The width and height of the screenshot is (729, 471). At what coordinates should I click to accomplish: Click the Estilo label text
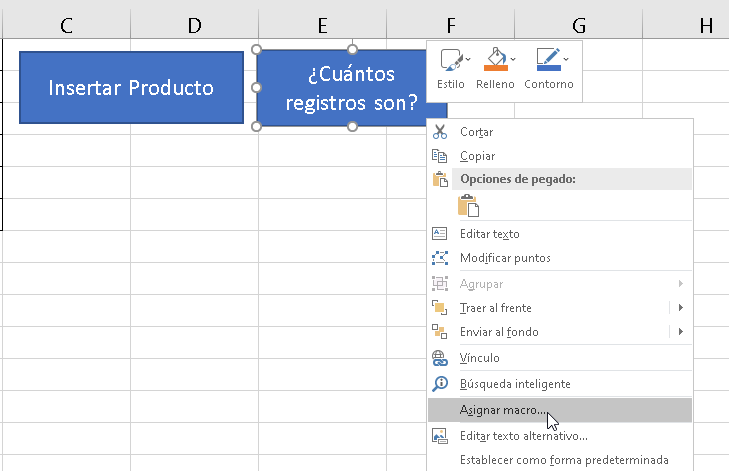[x=451, y=84]
